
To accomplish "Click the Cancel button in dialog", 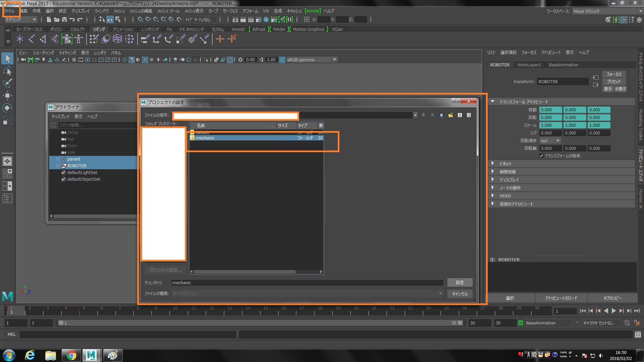I will tap(460, 294).
